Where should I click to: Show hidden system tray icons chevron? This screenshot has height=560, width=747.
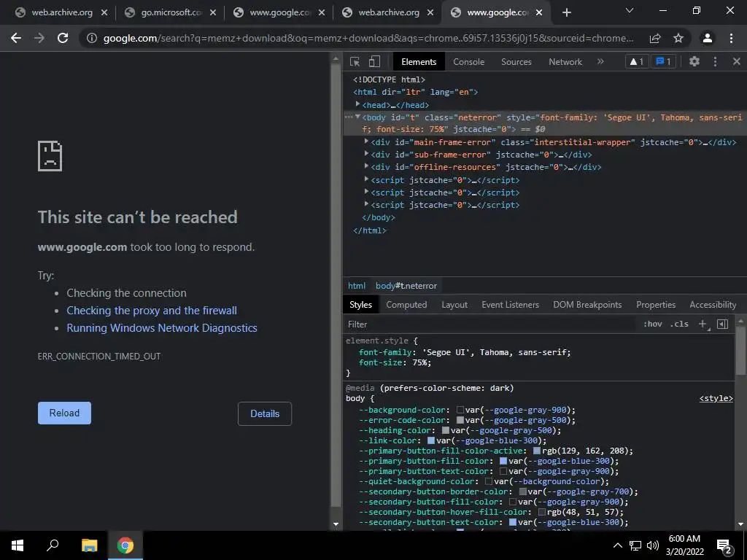617,545
